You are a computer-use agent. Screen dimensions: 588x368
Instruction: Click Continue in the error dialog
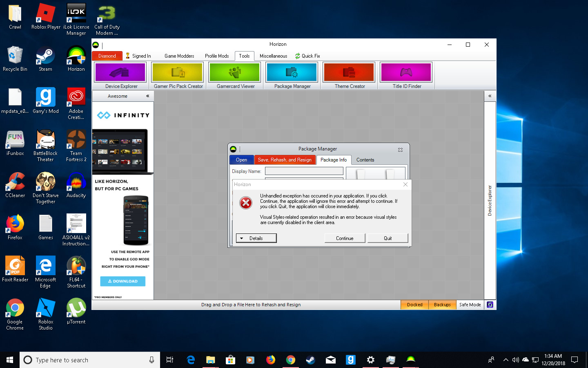(x=345, y=238)
